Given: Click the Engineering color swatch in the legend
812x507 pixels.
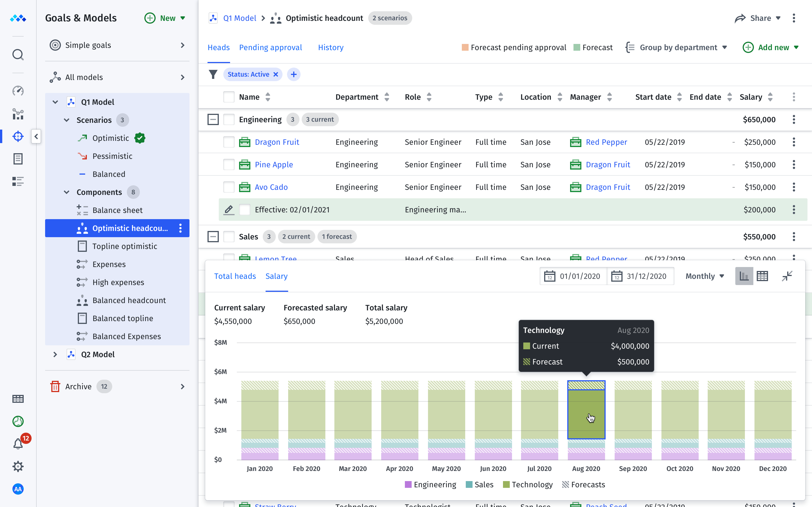Looking at the screenshot, I should point(409,484).
